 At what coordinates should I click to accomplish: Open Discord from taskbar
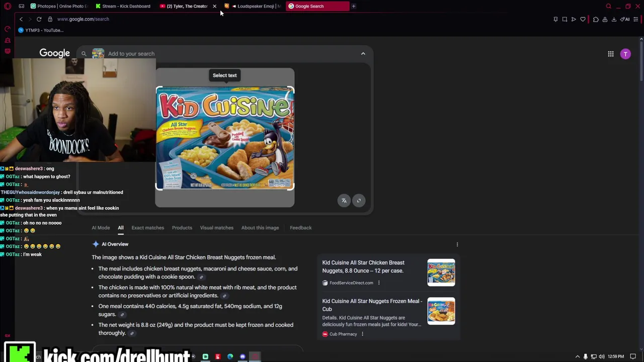tap(243, 356)
